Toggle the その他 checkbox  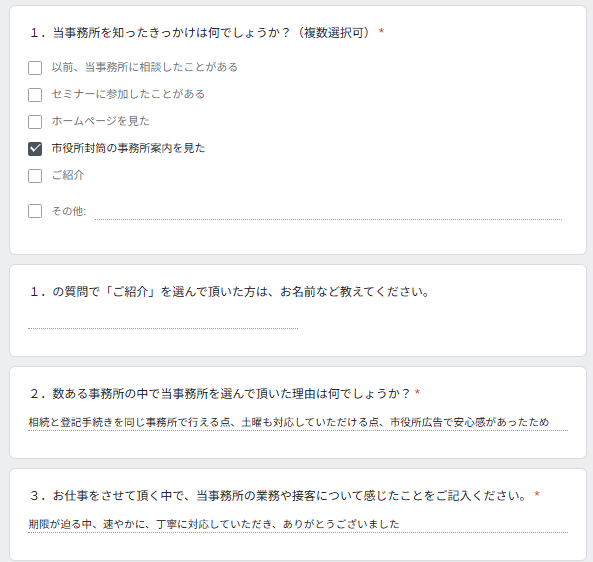35,211
